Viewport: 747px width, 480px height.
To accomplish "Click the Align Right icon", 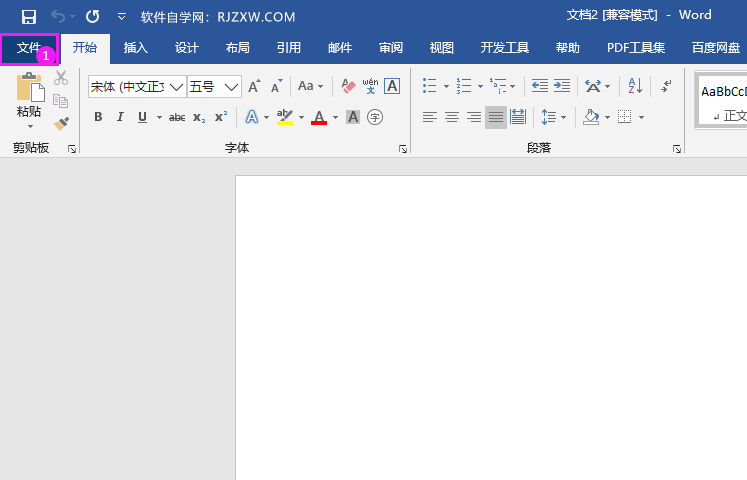I will (474, 117).
